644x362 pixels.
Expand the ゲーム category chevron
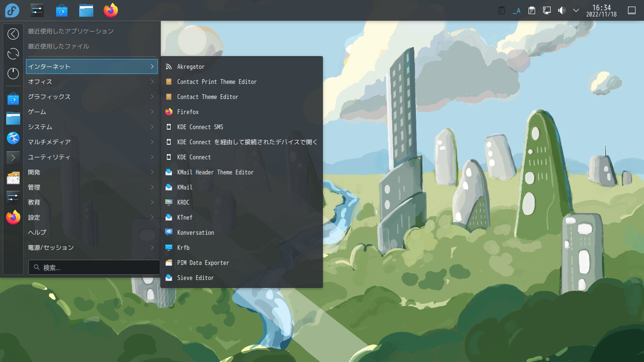(x=152, y=112)
